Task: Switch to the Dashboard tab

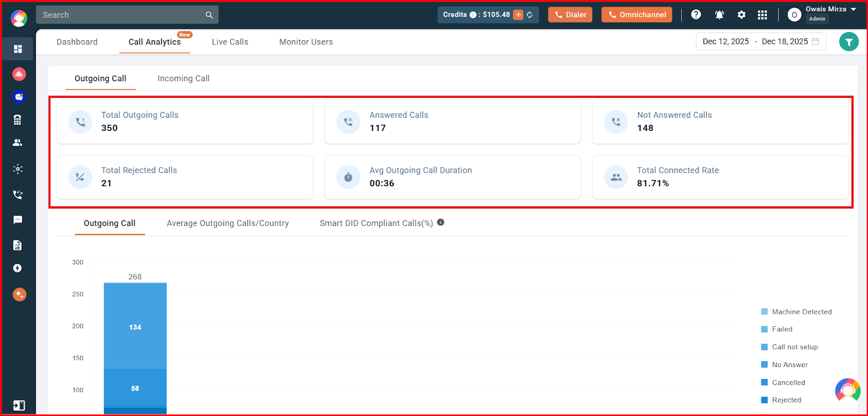Action: coord(77,42)
